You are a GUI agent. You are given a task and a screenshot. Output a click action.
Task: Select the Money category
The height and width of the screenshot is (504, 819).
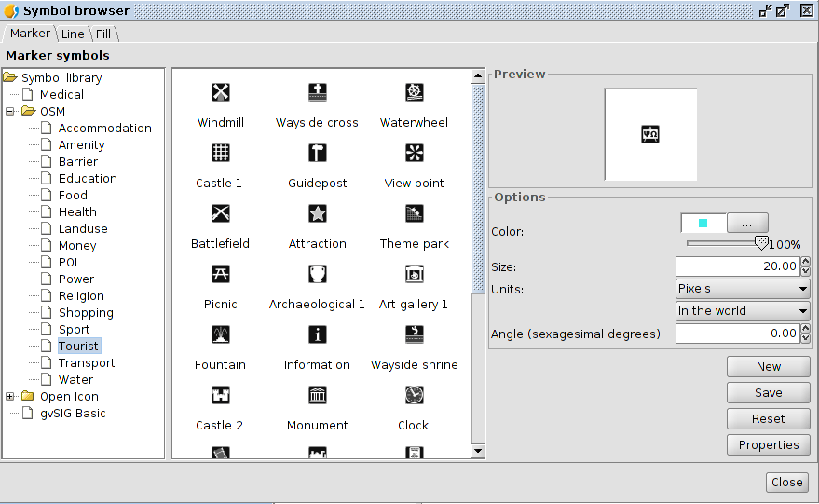tap(77, 245)
